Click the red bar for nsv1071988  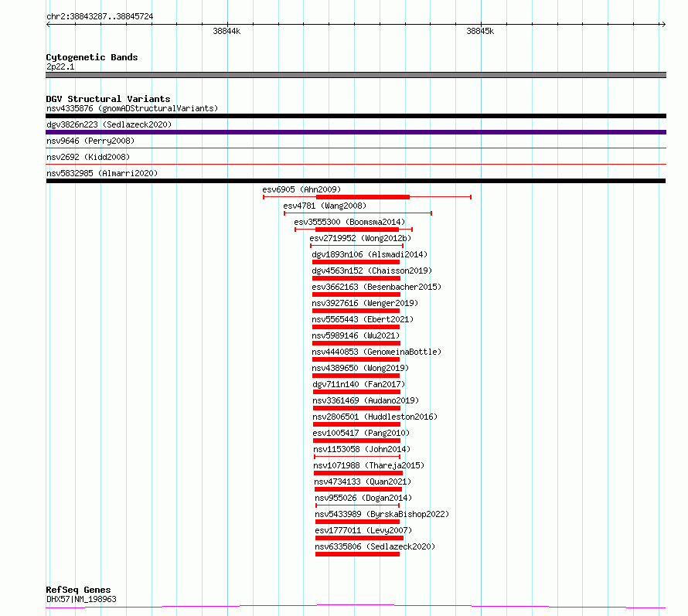[359, 473]
